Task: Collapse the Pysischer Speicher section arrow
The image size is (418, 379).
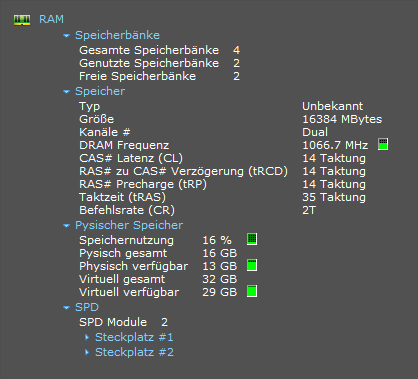Action: click(x=67, y=226)
